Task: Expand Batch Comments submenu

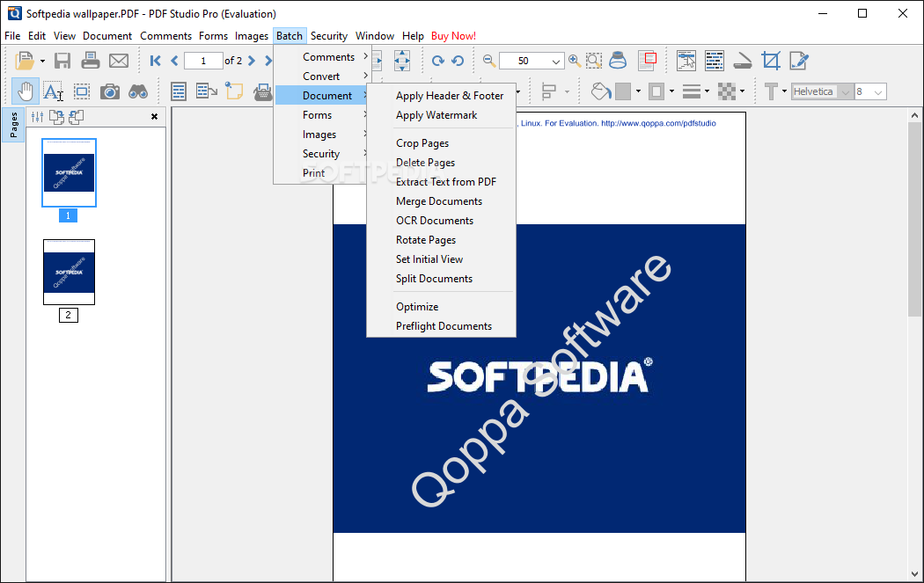Action: [x=323, y=56]
